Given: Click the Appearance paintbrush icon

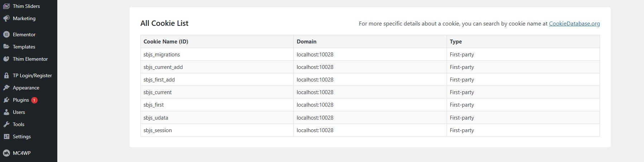Looking at the screenshot, I should coord(6,88).
